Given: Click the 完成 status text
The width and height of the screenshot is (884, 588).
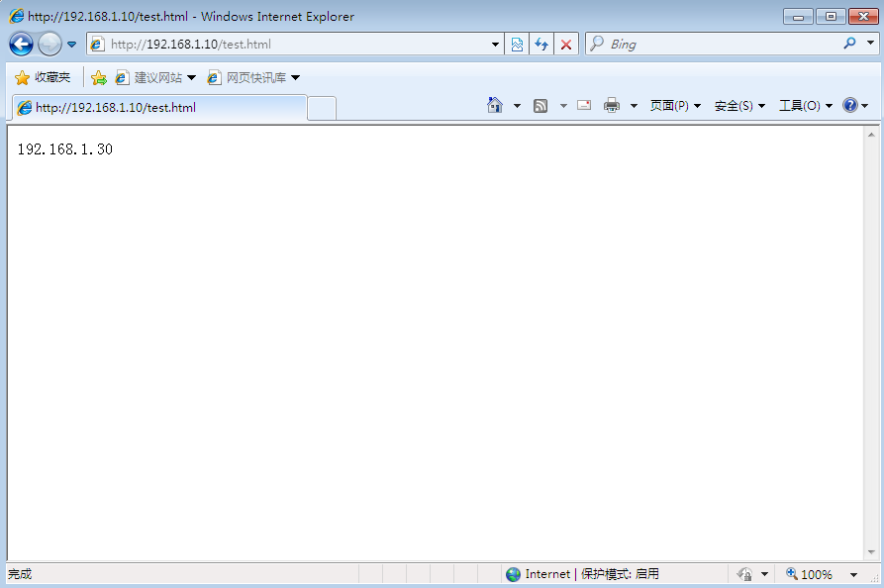Looking at the screenshot, I should (20, 574).
